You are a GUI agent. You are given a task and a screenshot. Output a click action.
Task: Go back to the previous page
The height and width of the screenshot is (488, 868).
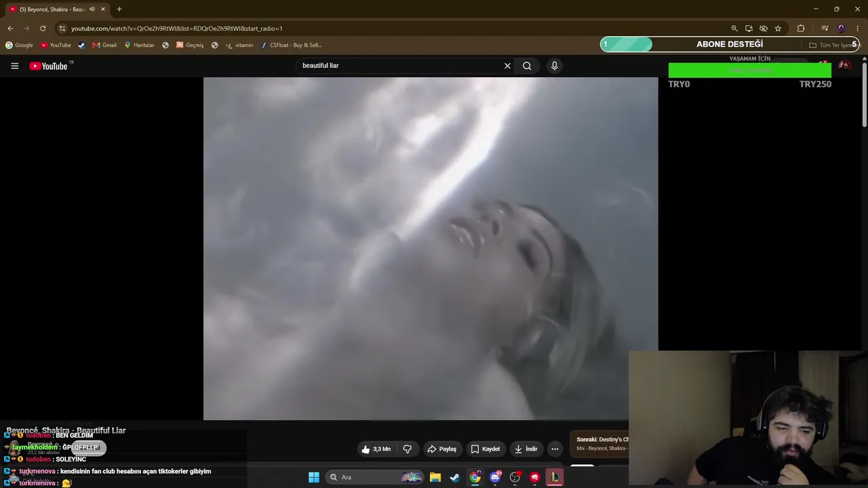coord(10,28)
